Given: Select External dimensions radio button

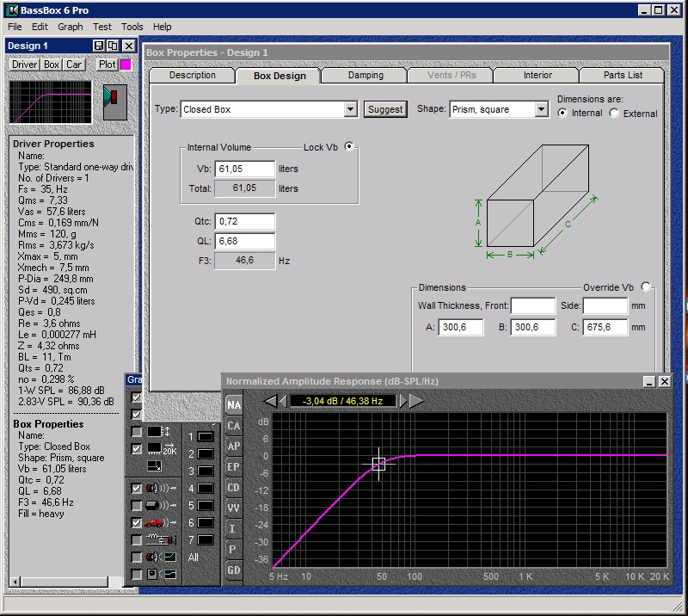Looking at the screenshot, I should click(614, 114).
